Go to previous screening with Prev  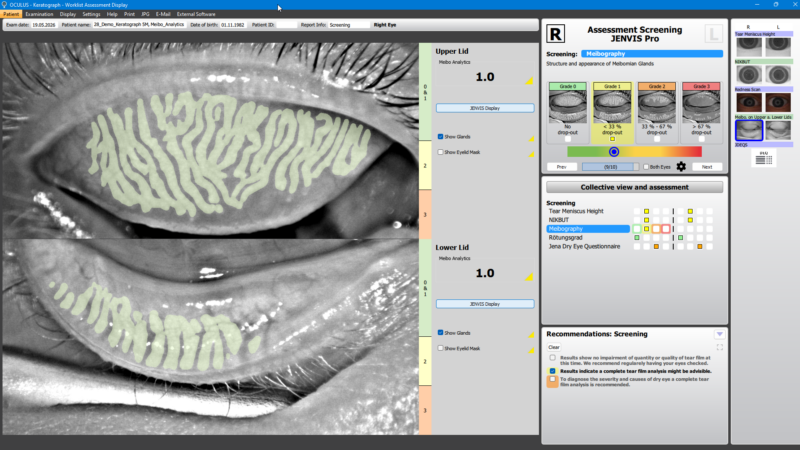tap(562, 167)
